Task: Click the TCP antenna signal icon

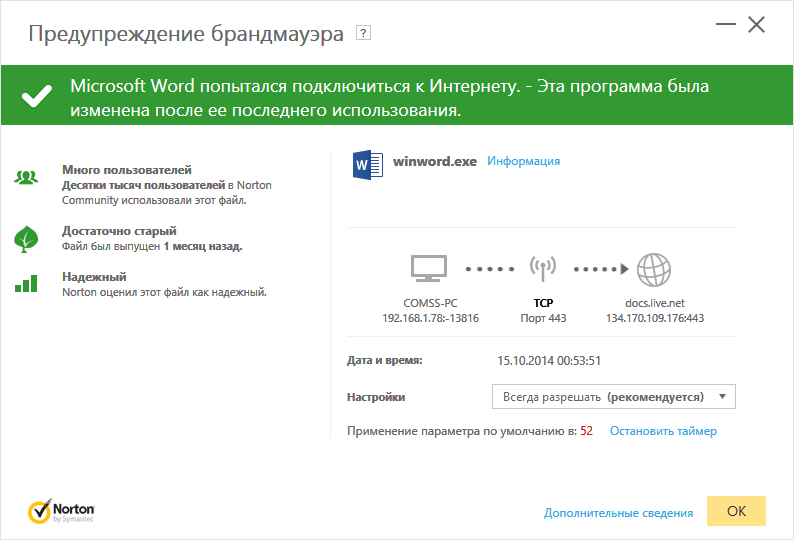Action: [x=543, y=268]
